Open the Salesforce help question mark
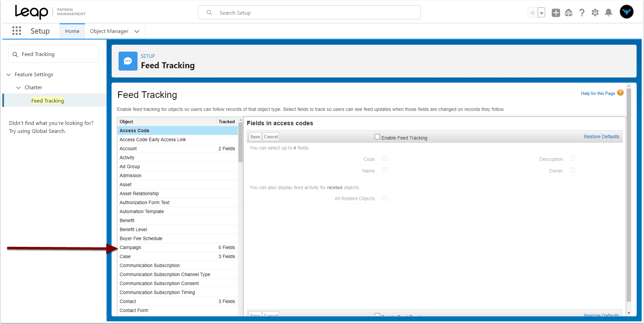This screenshot has width=644, height=324. click(582, 13)
